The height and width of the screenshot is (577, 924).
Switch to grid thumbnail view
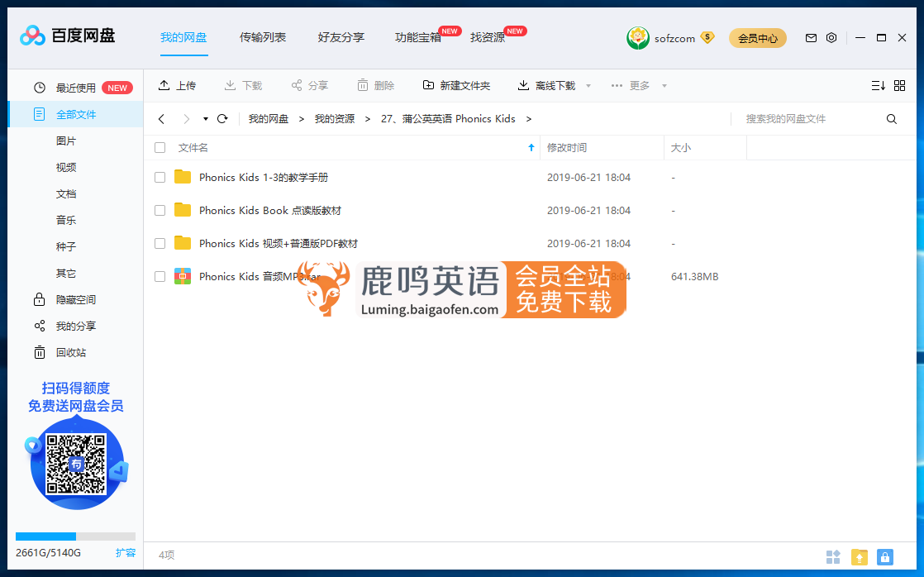[900, 85]
